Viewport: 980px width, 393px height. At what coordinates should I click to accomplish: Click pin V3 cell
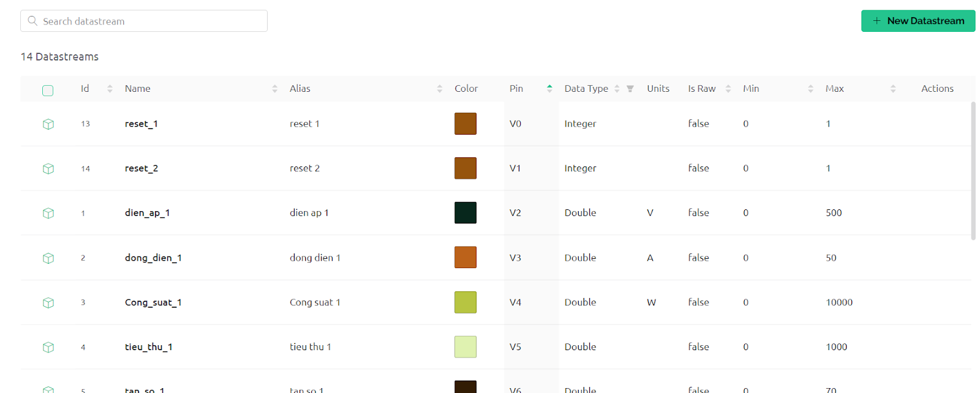point(515,258)
